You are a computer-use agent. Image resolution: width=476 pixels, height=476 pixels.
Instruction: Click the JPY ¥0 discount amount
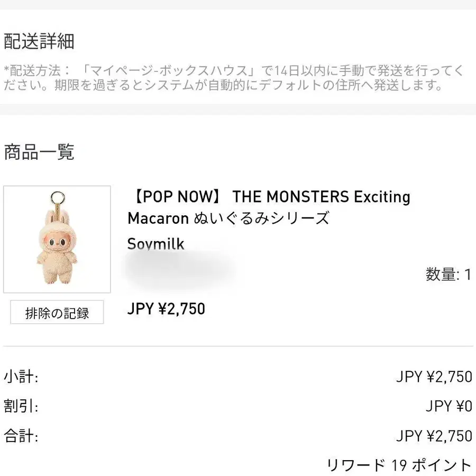click(x=448, y=407)
